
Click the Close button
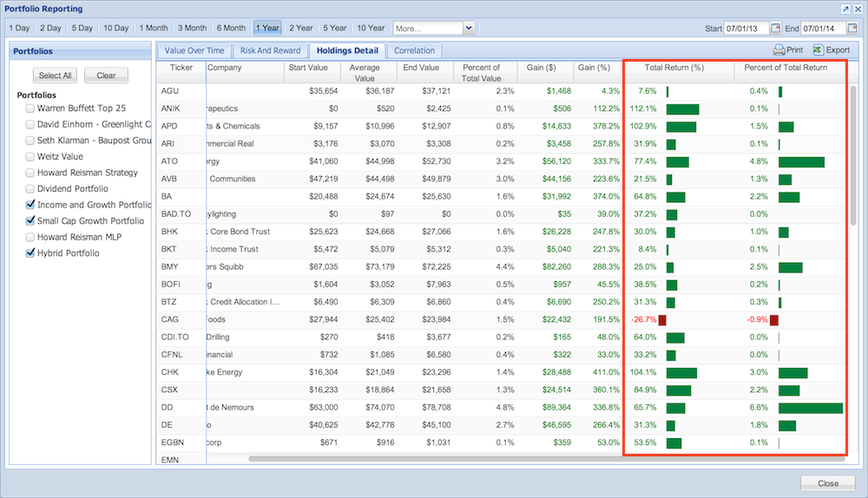(828, 483)
